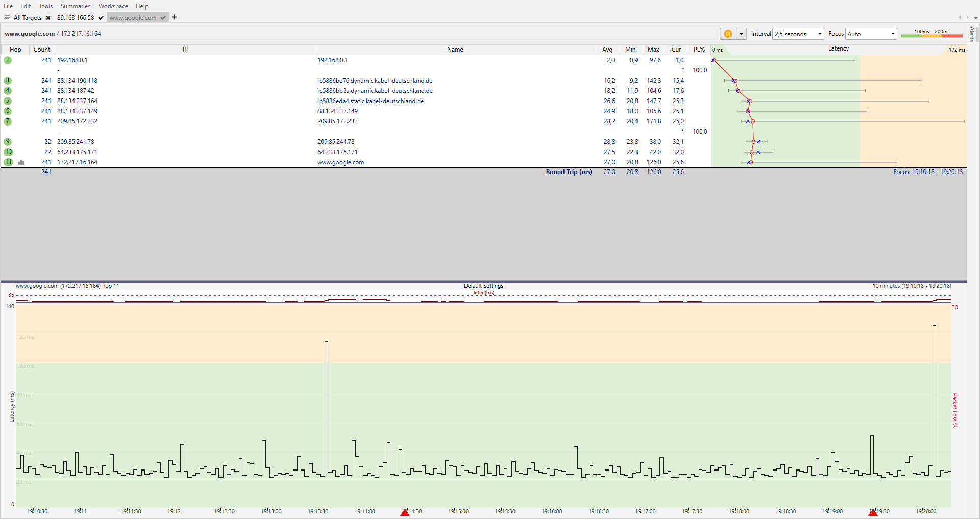Click the hop 3 green number icon
980x519 pixels.
8,81
